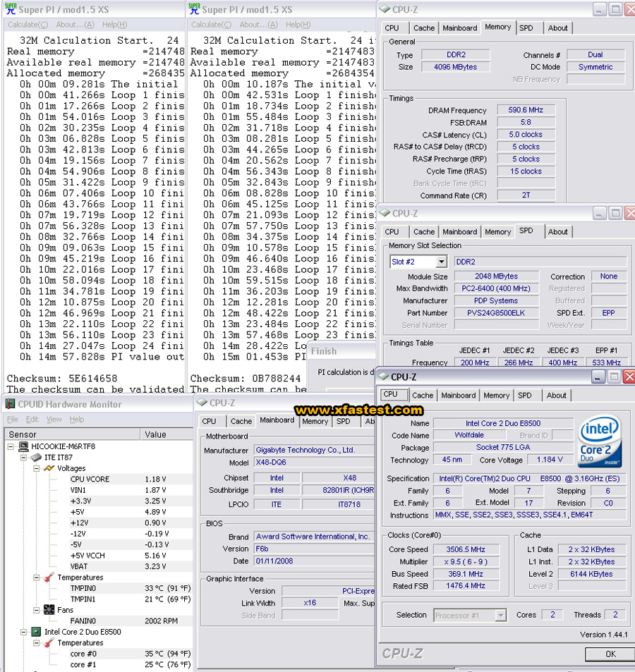Open Memory tab in CPU-Z window showing Slot #2

[497, 232]
